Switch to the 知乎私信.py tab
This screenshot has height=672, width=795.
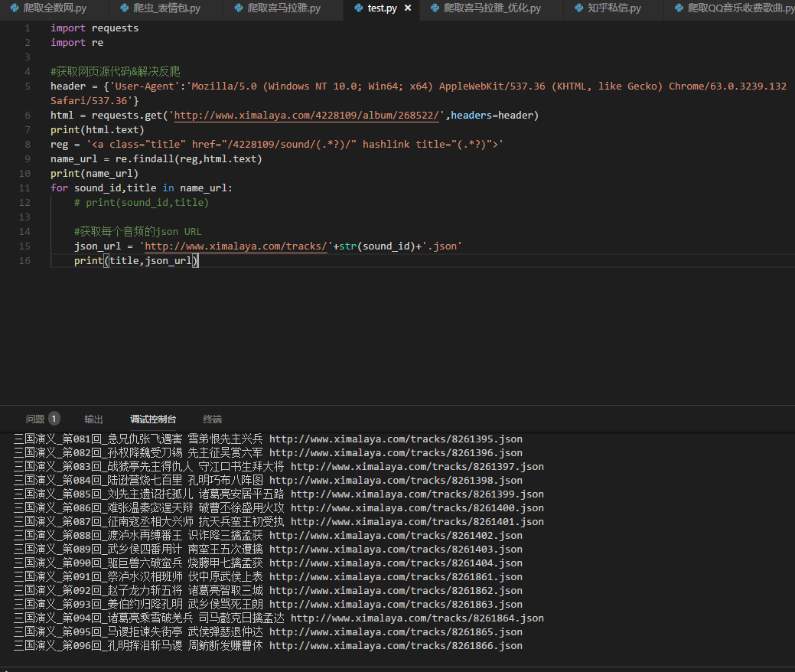point(614,8)
